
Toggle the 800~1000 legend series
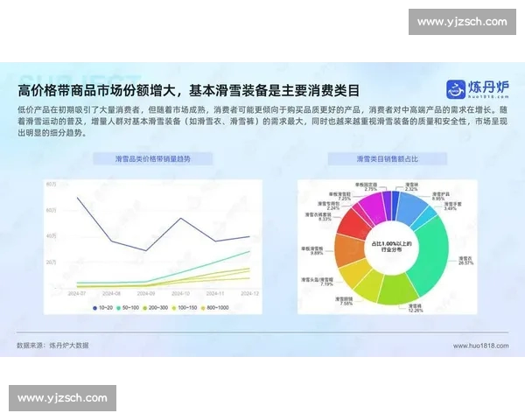pos(214,307)
